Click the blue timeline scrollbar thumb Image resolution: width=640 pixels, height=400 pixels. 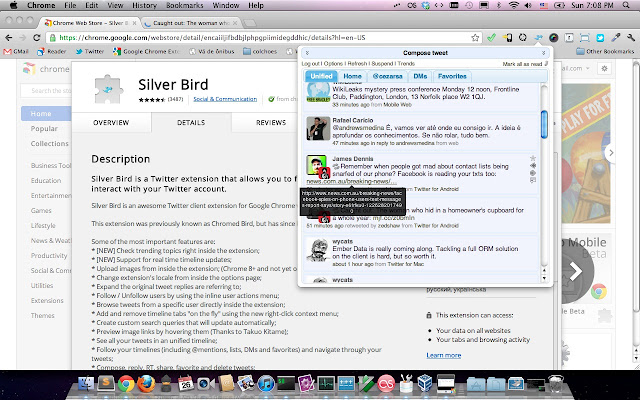(544, 124)
